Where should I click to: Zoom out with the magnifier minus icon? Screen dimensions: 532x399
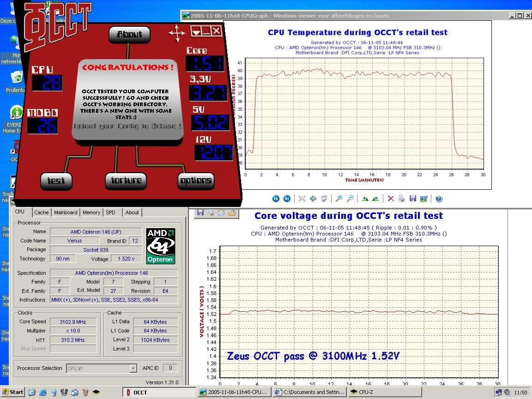[350, 199]
